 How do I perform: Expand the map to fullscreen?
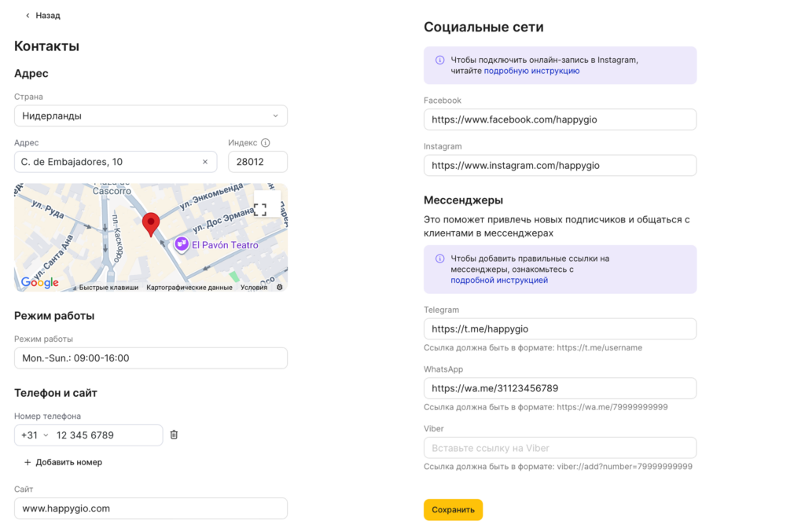260,209
